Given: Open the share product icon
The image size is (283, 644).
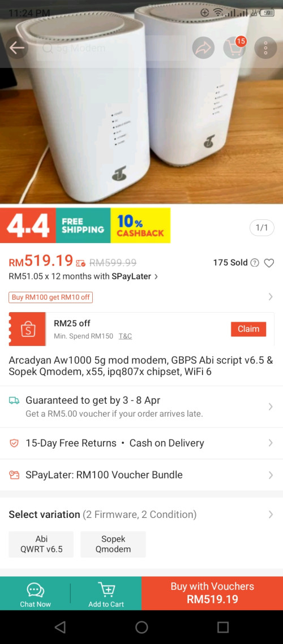Looking at the screenshot, I should (x=203, y=48).
